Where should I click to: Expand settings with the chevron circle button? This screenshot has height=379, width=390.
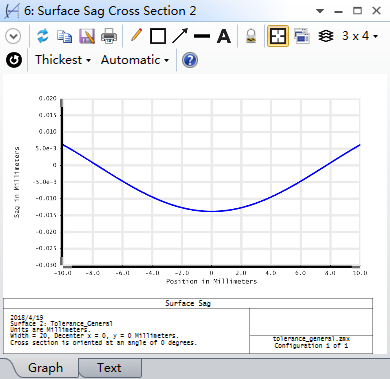click(13, 36)
